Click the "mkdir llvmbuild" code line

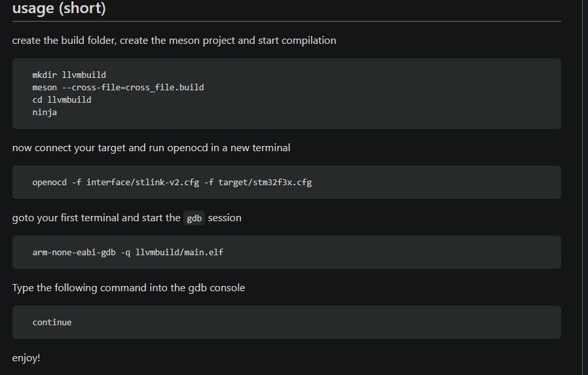pos(69,75)
